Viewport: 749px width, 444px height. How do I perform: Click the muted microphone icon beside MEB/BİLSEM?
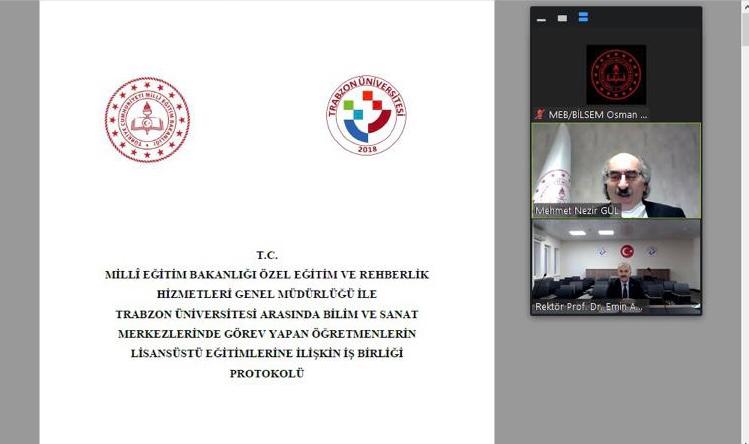540,114
